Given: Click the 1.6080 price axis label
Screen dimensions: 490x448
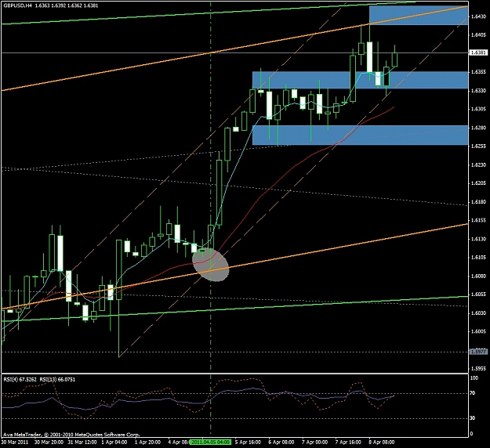Looking at the screenshot, I should pos(478,276).
